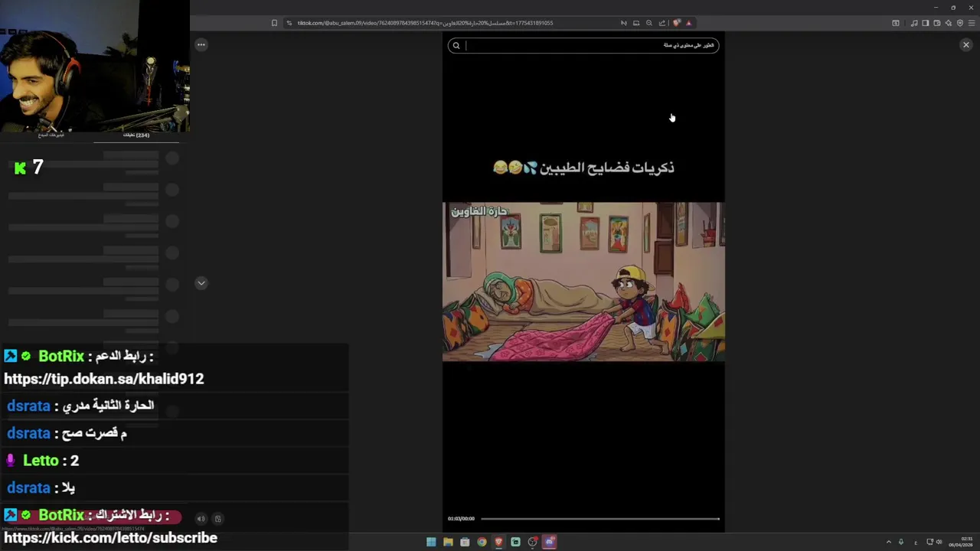Open the three-dots more options menu
980x551 pixels.
tap(201, 44)
